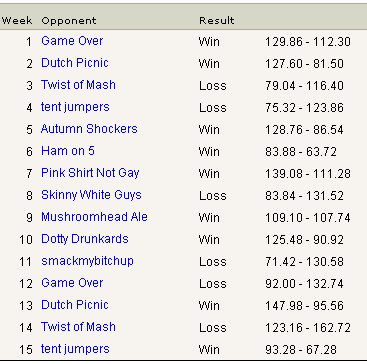367x364 pixels.
Task: Select the Week column header
Action: pyautogui.click(x=17, y=21)
